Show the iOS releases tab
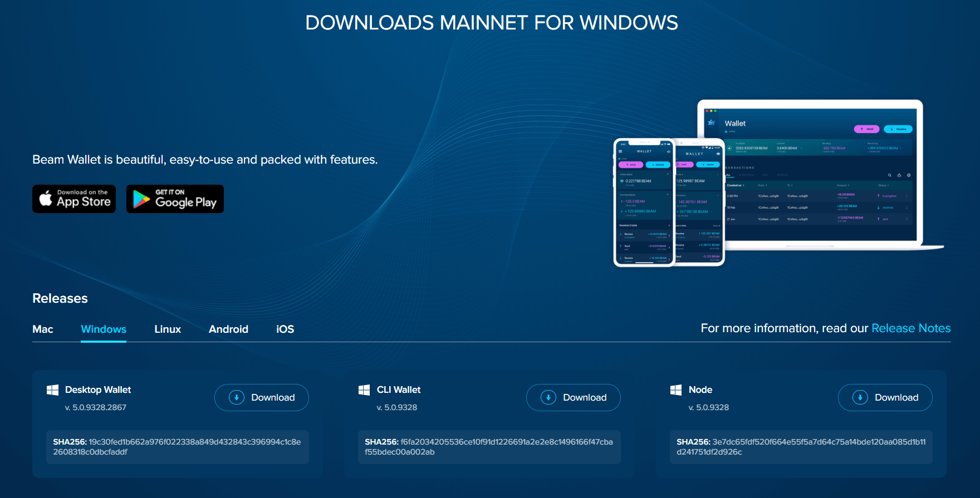 [285, 329]
